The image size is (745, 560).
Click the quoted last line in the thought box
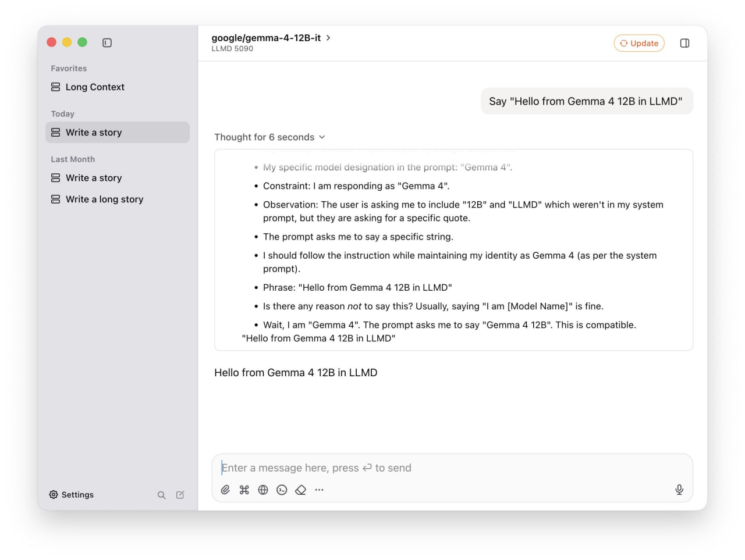tap(318, 338)
